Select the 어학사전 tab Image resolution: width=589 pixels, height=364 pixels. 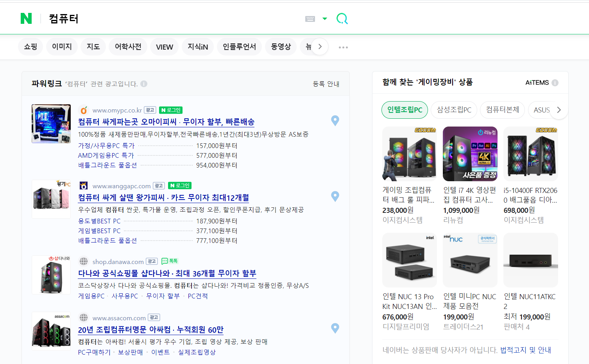128,47
